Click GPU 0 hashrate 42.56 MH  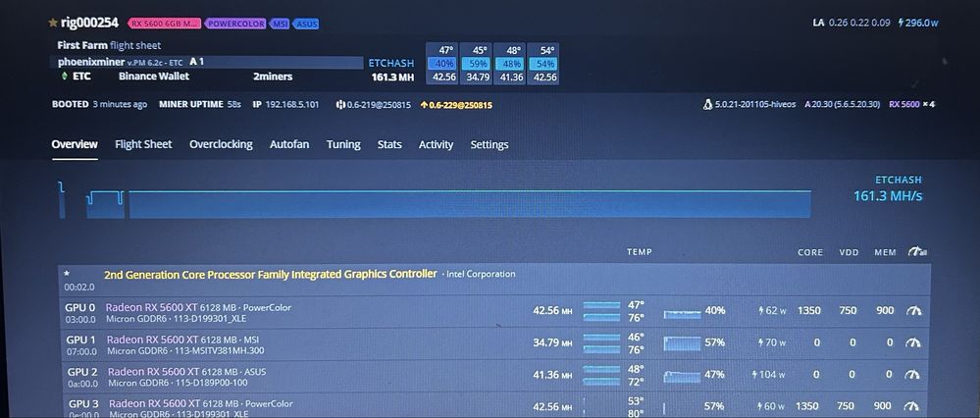pyautogui.click(x=552, y=310)
